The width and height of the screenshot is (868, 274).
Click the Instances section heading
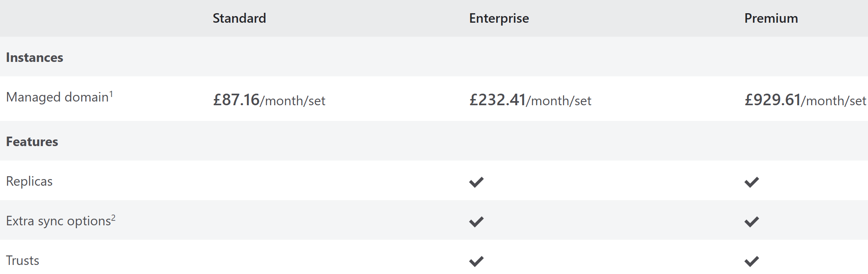click(35, 57)
